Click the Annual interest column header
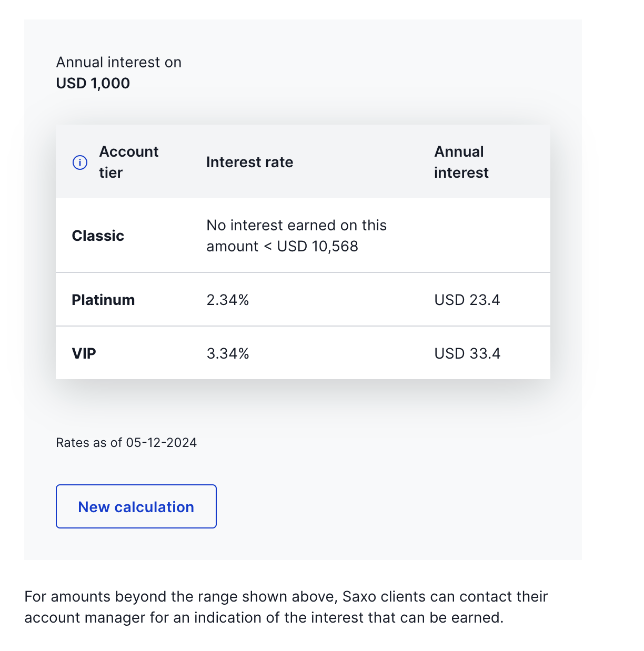Image resolution: width=644 pixels, height=651 pixels. coord(461,162)
